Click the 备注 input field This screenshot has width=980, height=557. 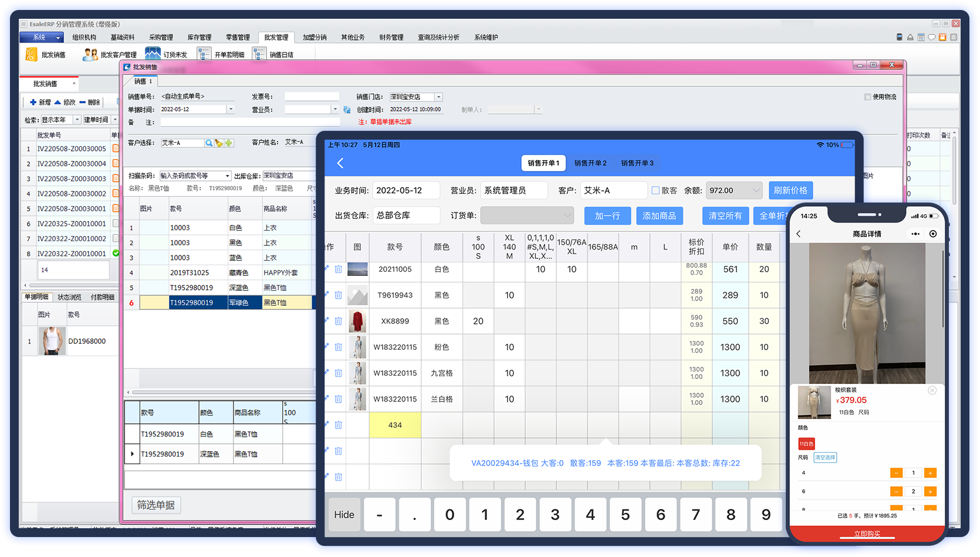coord(251,122)
